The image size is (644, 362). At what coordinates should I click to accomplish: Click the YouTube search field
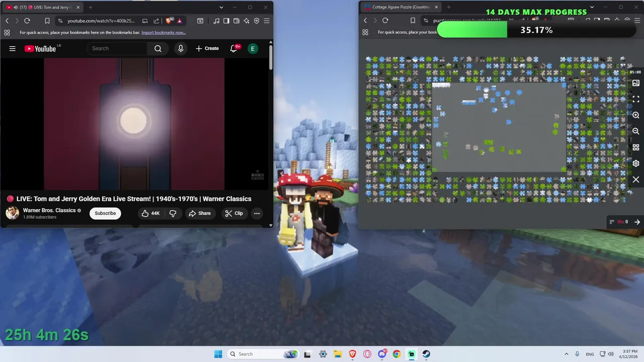pyautogui.click(x=117, y=48)
